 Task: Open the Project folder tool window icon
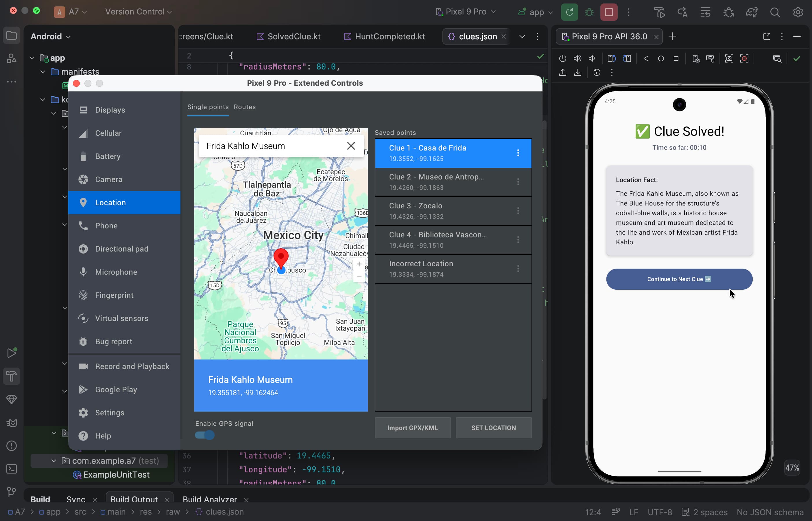point(12,36)
